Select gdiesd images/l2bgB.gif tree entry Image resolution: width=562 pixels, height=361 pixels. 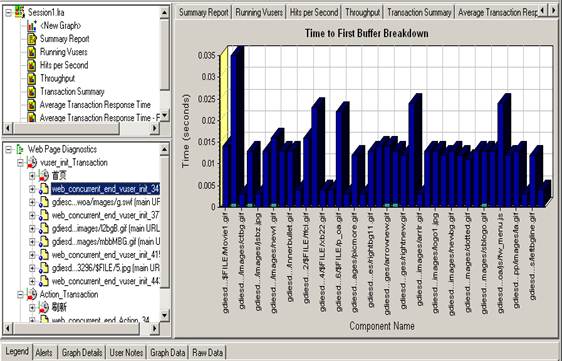(x=106, y=228)
